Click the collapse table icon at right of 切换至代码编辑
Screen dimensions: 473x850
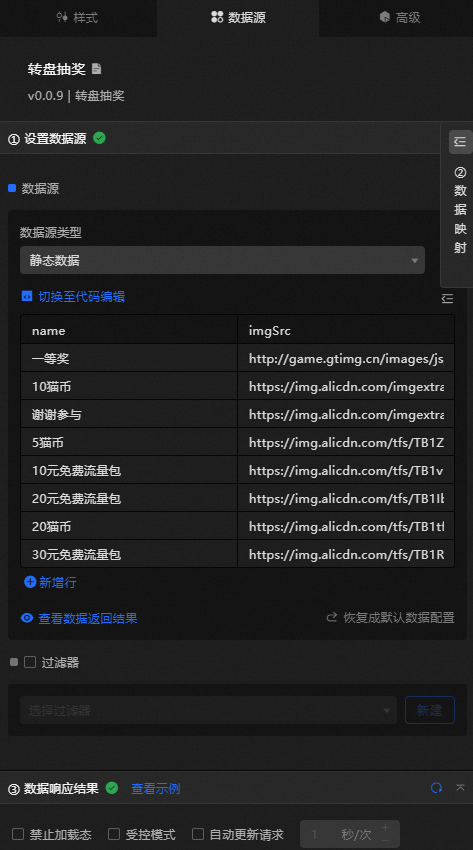447,298
